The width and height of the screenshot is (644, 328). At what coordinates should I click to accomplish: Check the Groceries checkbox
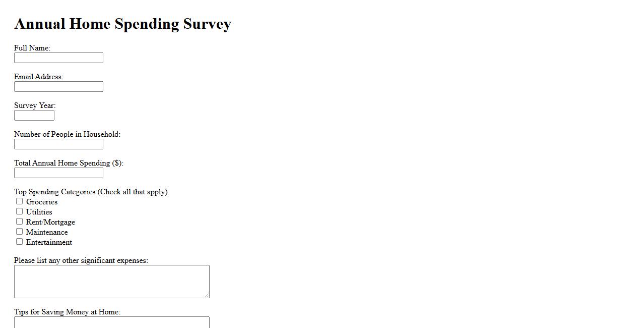click(x=20, y=201)
